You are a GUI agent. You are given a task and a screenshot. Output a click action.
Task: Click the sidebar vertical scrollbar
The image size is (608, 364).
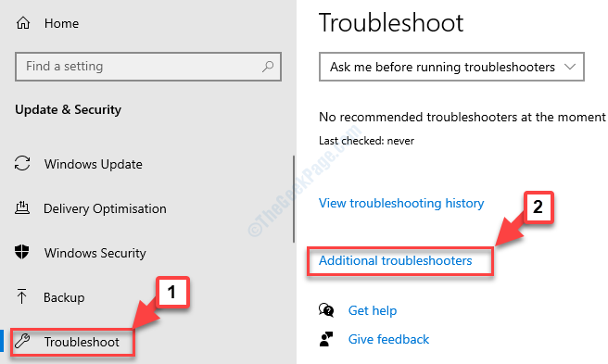coord(294,199)
